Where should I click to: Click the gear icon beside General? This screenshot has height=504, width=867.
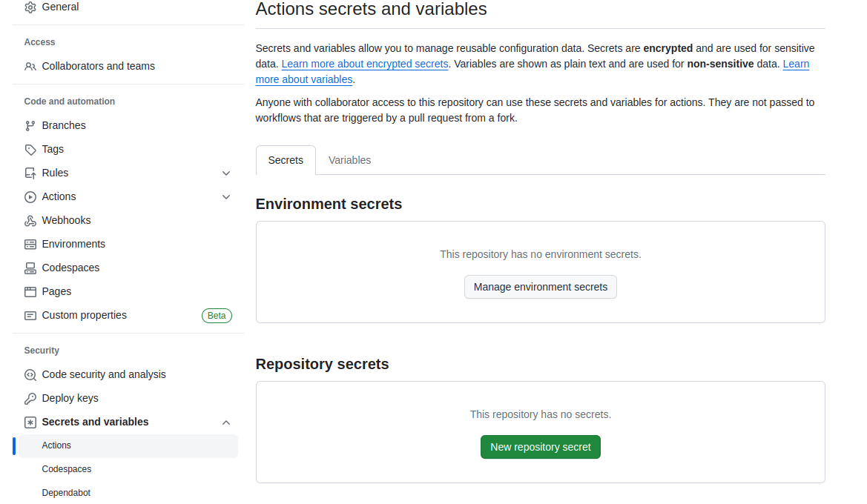click(30, 7)
